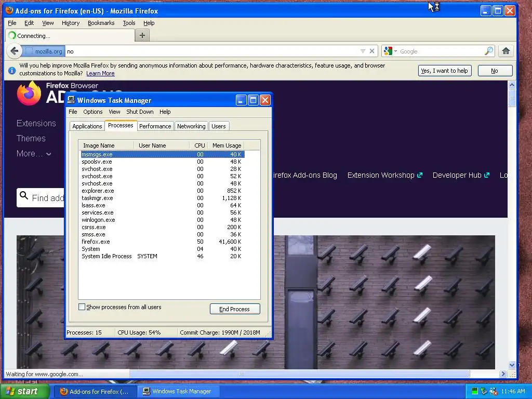
Task: Select the taskmgr.exe process row
Action: click(162, 198)
